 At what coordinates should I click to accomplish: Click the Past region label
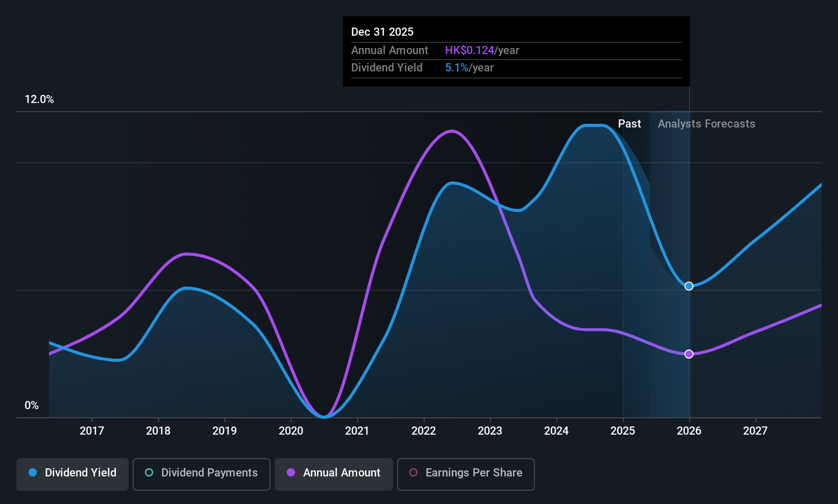[x=629, y=124]
